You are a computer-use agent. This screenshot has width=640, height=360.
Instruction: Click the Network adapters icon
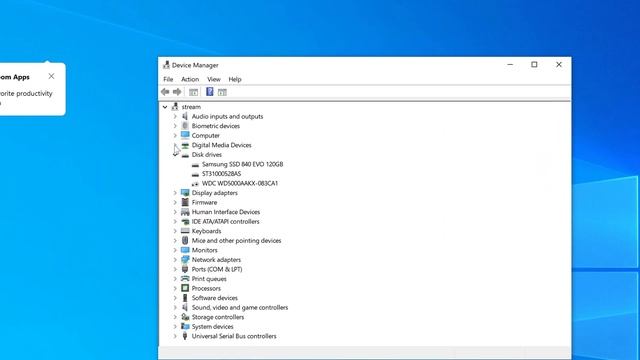click(x=185, y=260)
